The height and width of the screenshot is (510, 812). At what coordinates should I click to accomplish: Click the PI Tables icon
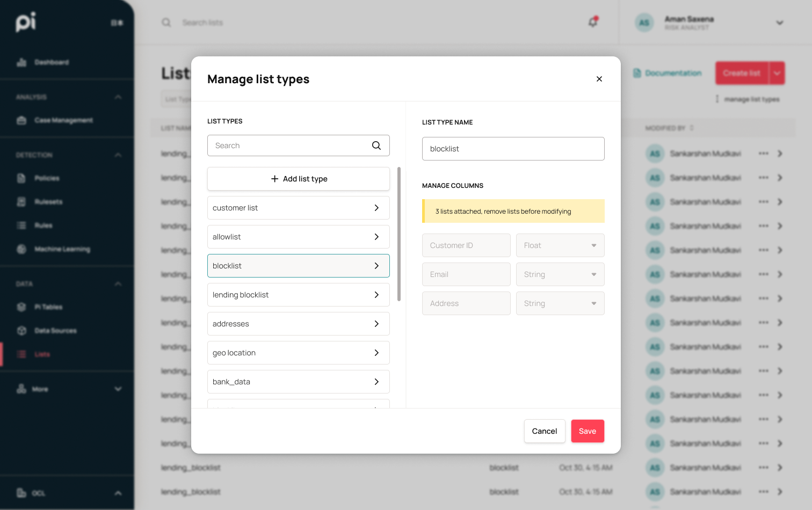point(21,307)
